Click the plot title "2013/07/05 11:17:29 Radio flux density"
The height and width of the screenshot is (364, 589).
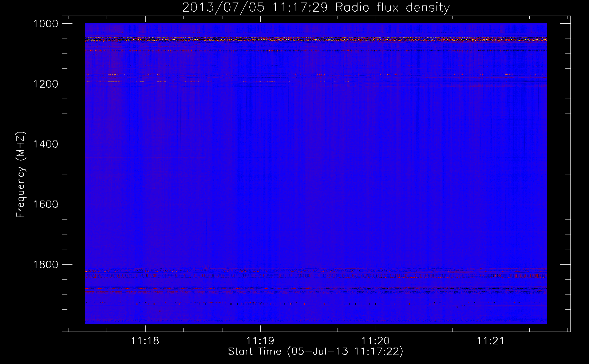point(316,8)
